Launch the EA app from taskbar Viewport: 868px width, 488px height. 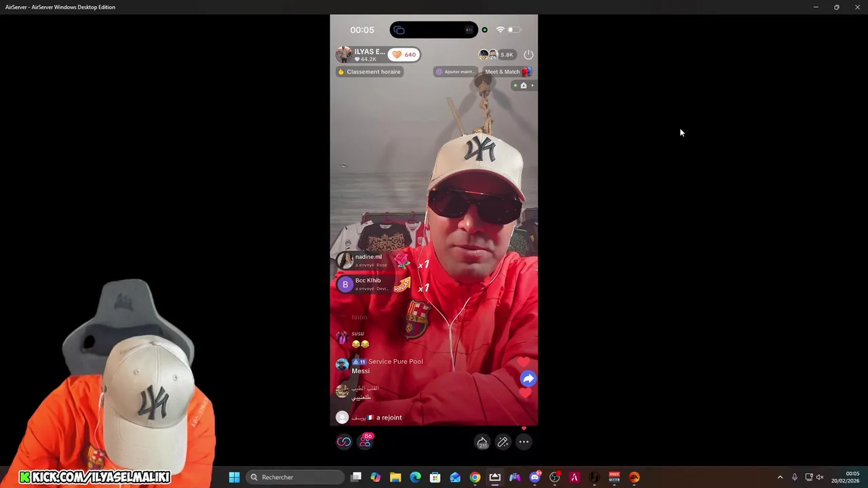click(634, 477)
